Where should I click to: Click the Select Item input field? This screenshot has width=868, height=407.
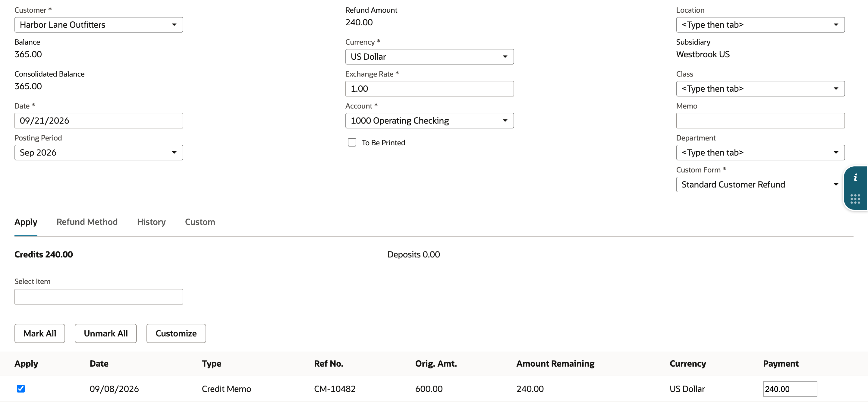[99, 296]
